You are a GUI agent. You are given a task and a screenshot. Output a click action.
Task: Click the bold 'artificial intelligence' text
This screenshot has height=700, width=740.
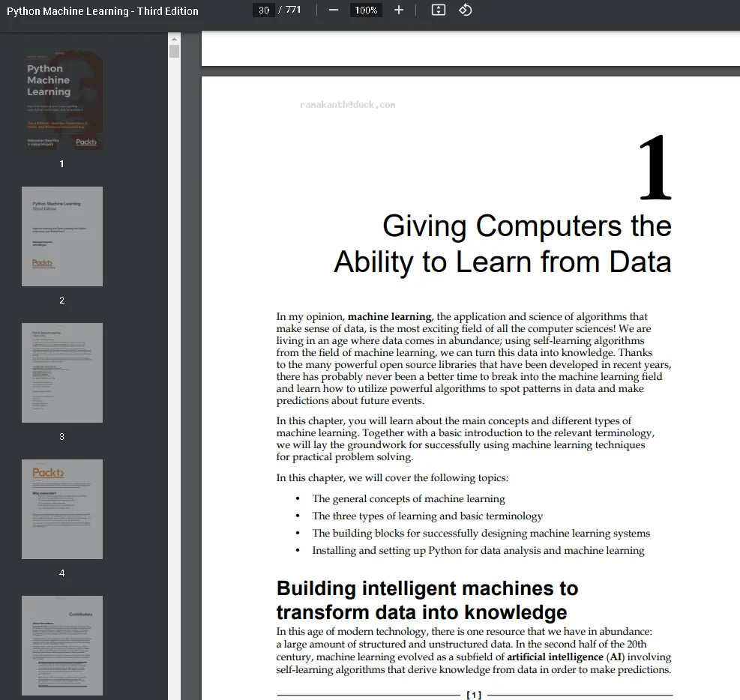pos(555,657)
